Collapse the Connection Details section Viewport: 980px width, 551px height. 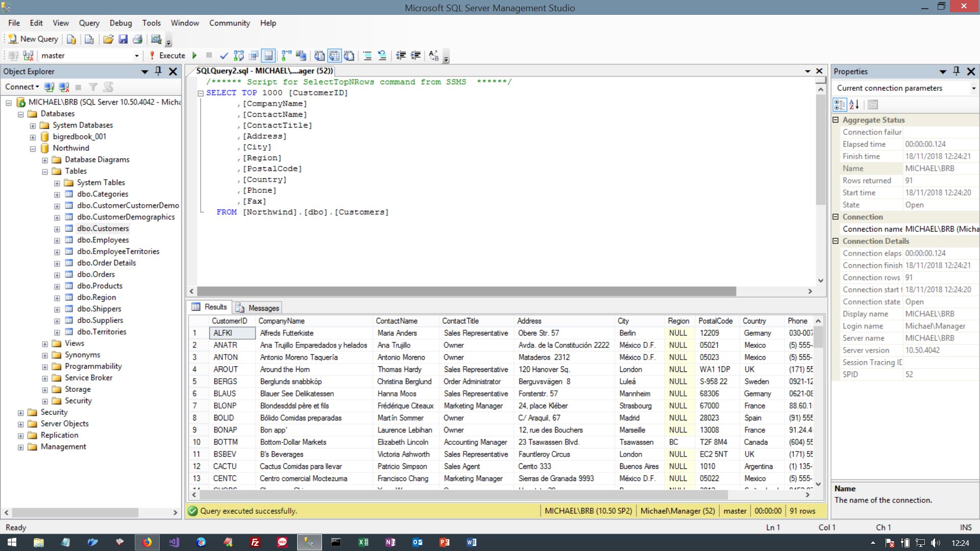click(x=836, y=241)
